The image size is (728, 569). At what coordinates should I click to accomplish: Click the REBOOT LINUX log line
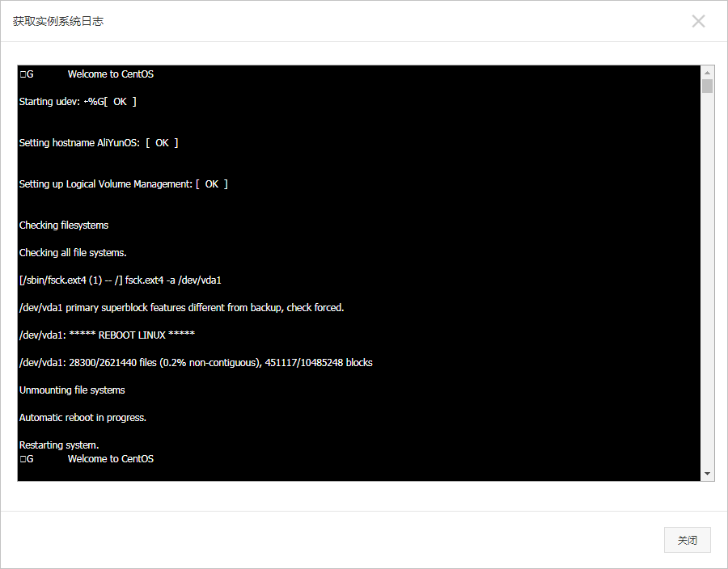pyautogui.click(x=107, y=335)
